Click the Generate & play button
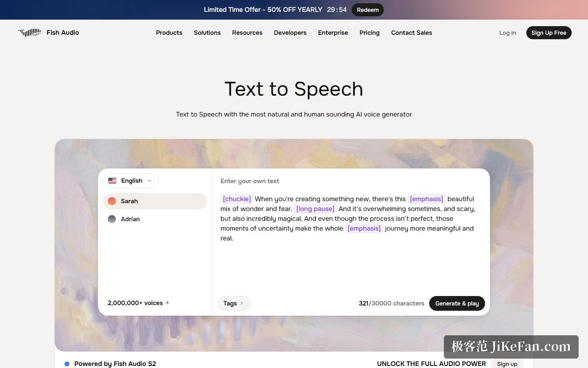588x368 pixels. pyautogui.click(x=457, y=303)
